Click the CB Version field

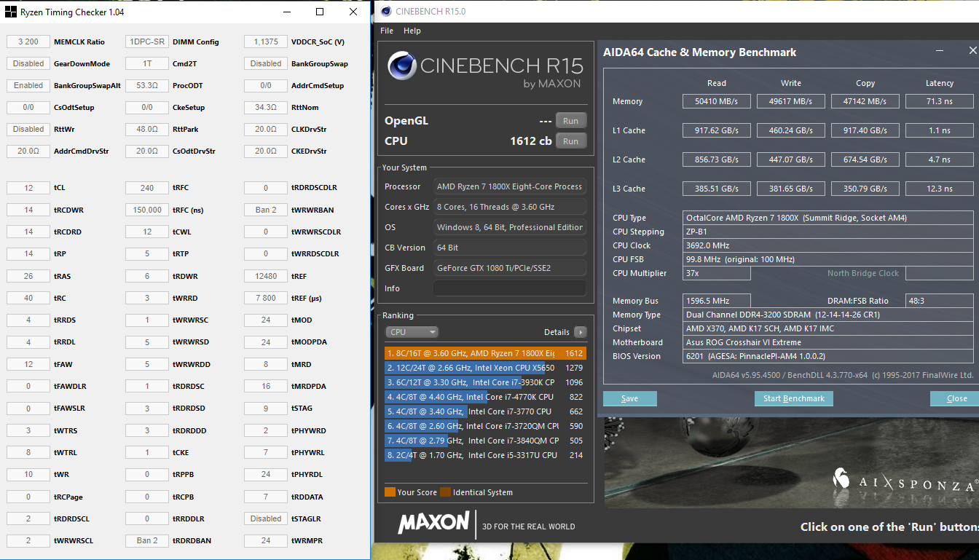(510, 248)
